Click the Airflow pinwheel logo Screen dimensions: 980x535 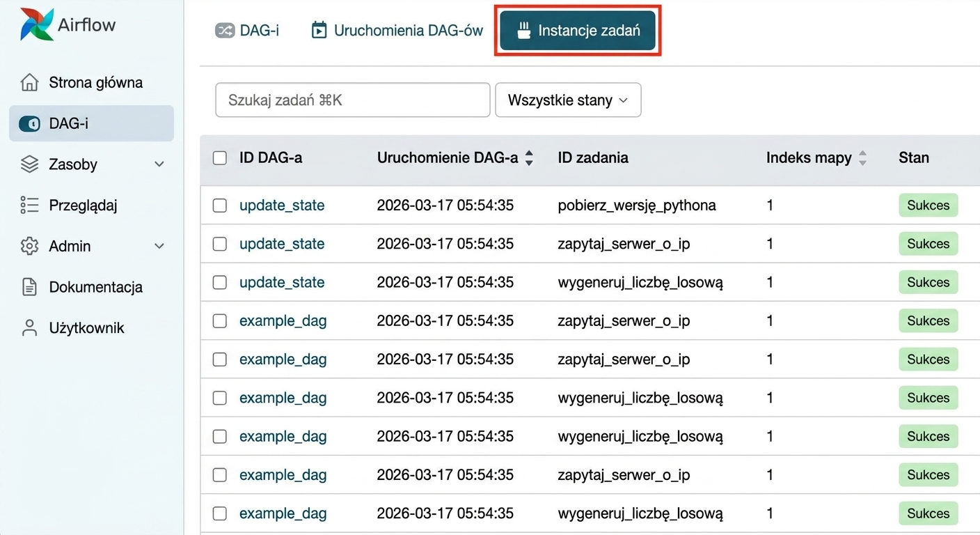(x=36, y=24)
